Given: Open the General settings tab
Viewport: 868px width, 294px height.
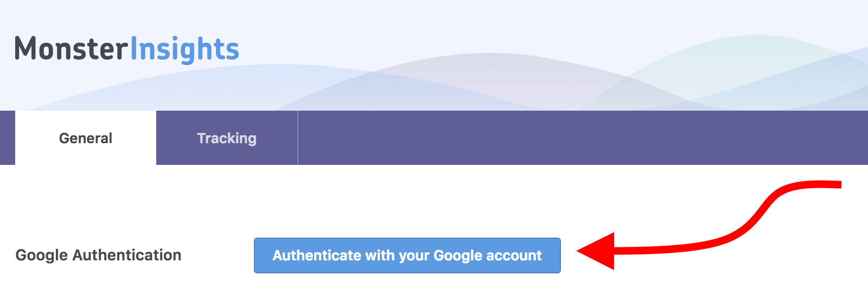Looking at the screenshot, I should [86, 138].
